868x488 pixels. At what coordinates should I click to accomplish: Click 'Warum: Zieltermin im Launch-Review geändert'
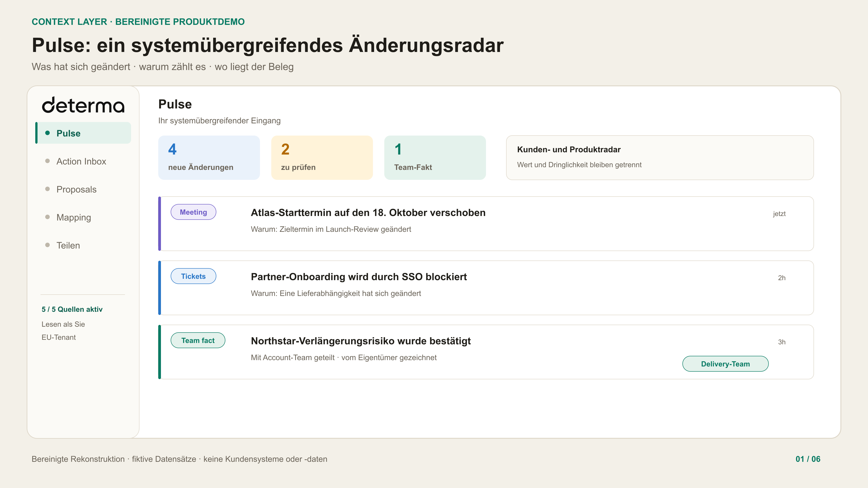pos(331,229)
